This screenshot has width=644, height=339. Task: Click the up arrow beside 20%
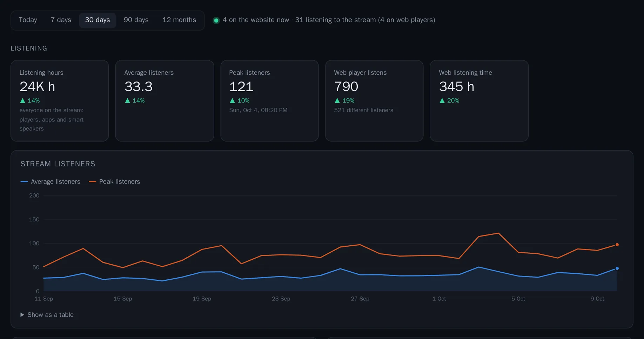442,100
